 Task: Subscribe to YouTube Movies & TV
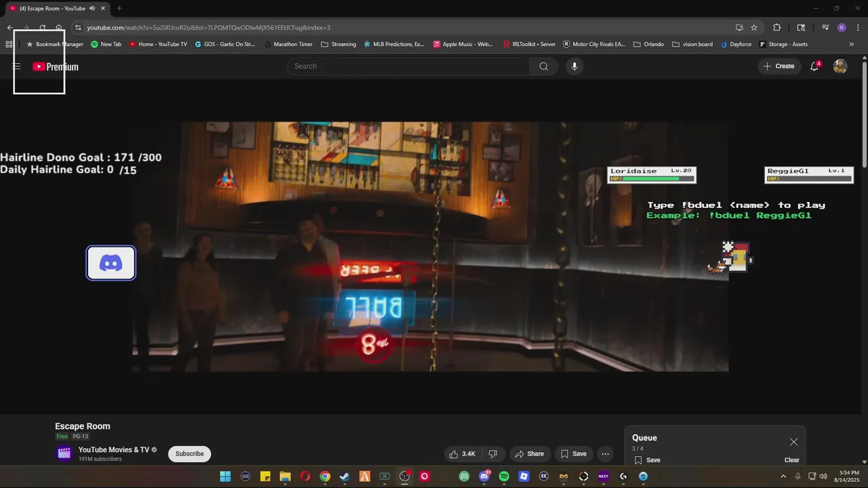click(x=189, y=454)
